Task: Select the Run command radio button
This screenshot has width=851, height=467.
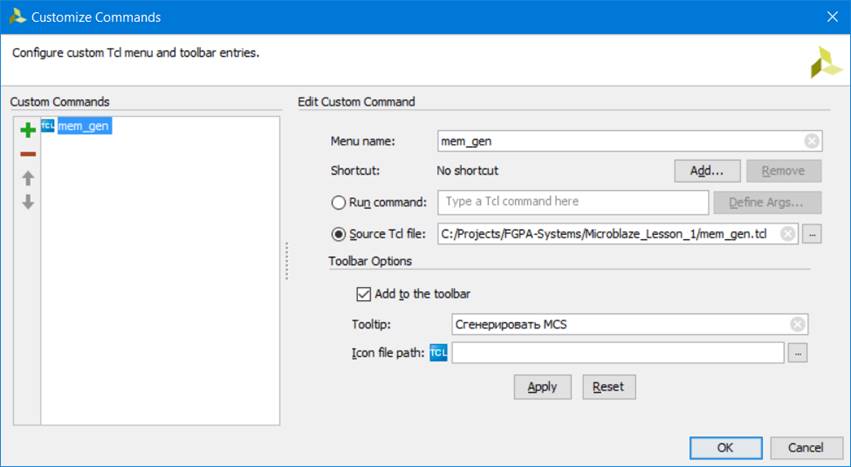Action: [338, 203]
